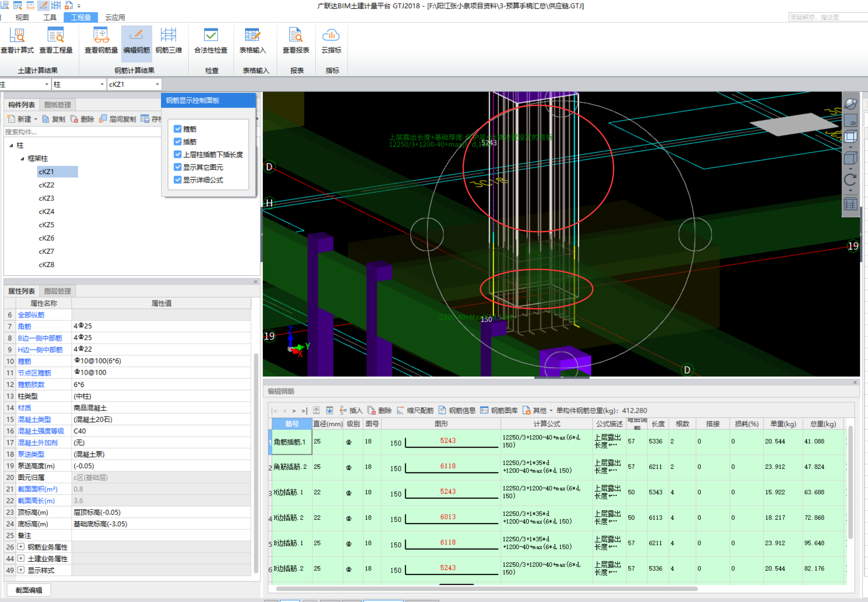
Task: Click rebar table vertical scrollbar
Action: [x=850, y=482]
